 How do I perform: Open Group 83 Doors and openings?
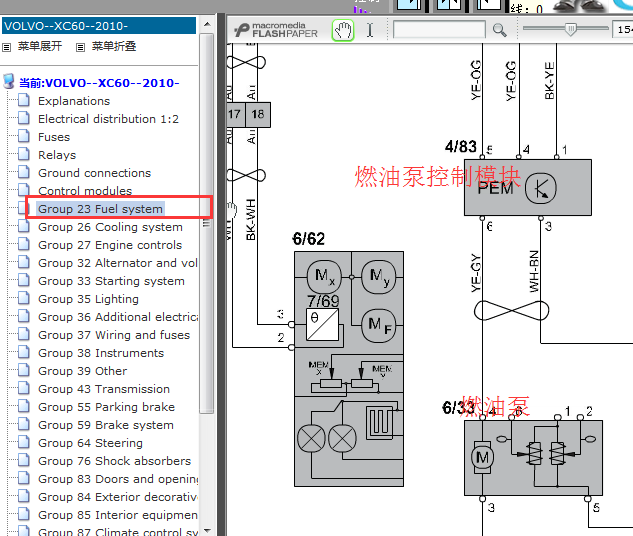118,479
